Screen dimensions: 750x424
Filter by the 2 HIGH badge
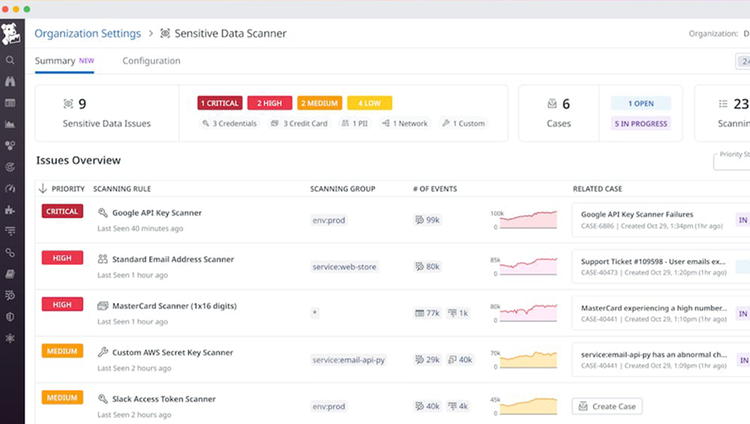(270, 103)
